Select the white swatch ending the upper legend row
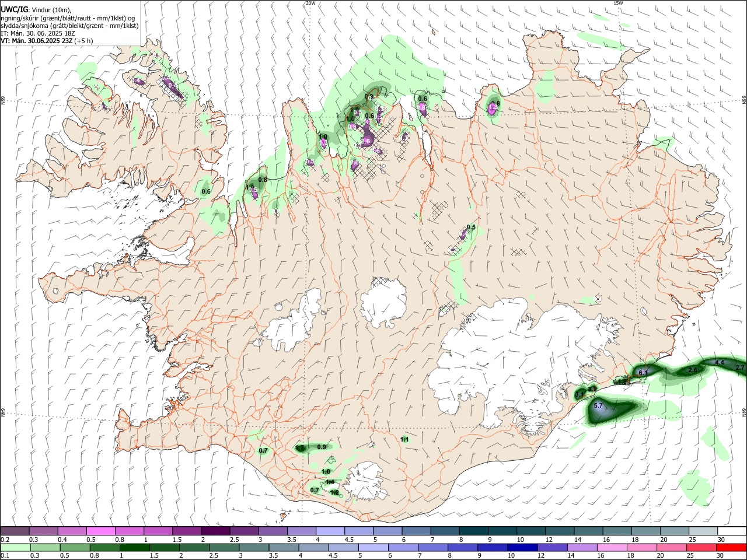747x560 pixels. [x=732, y=531]
